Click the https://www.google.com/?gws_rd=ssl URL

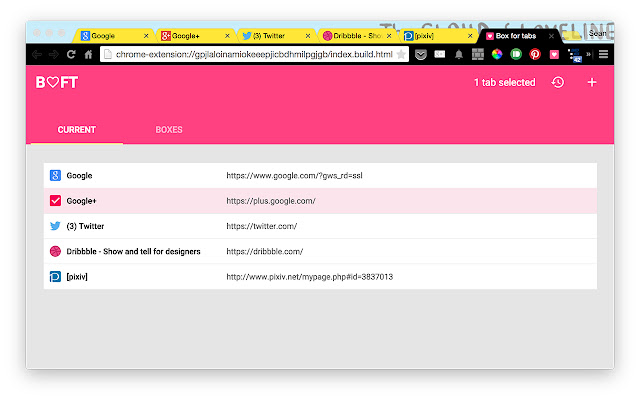click(x=294, y=176)
